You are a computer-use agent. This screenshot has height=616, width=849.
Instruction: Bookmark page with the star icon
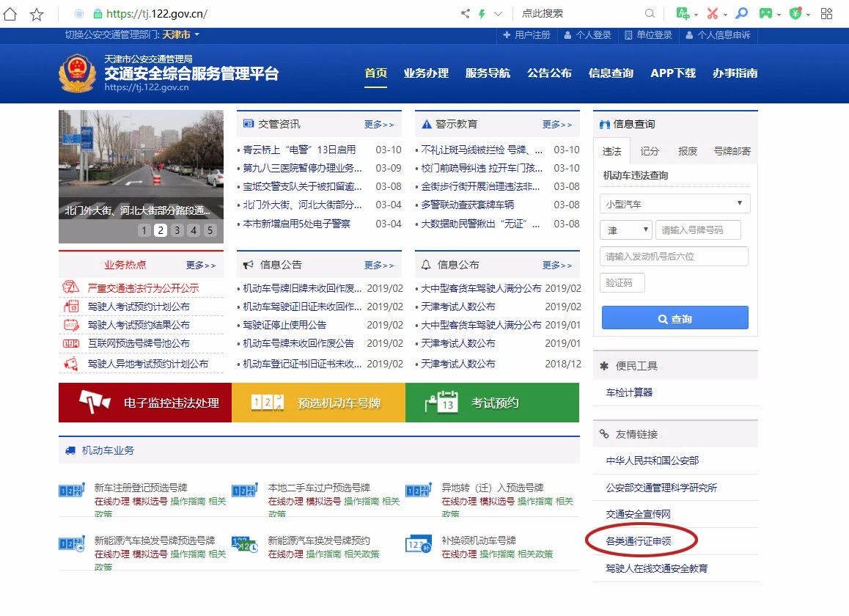pos(36,14)
